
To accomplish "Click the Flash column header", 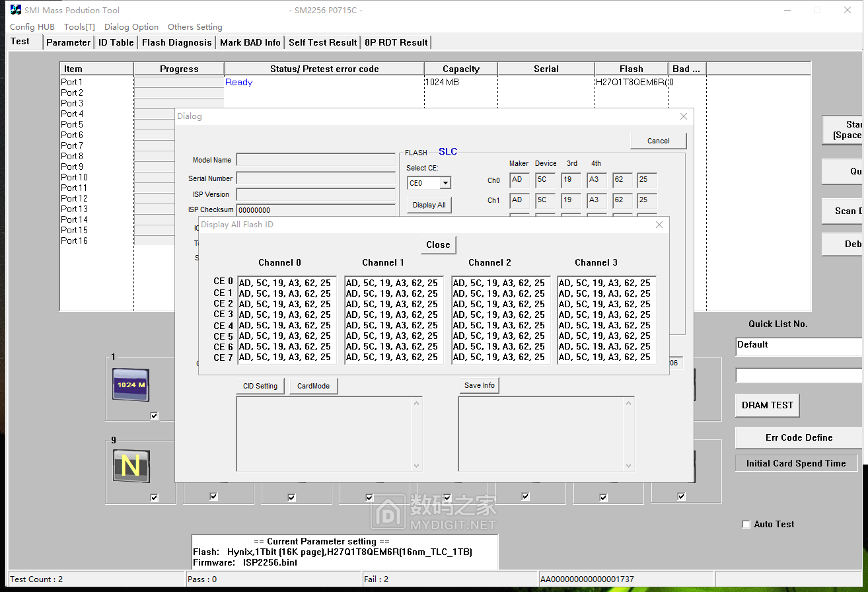I will pyautogui.click(x=632, y=69).
